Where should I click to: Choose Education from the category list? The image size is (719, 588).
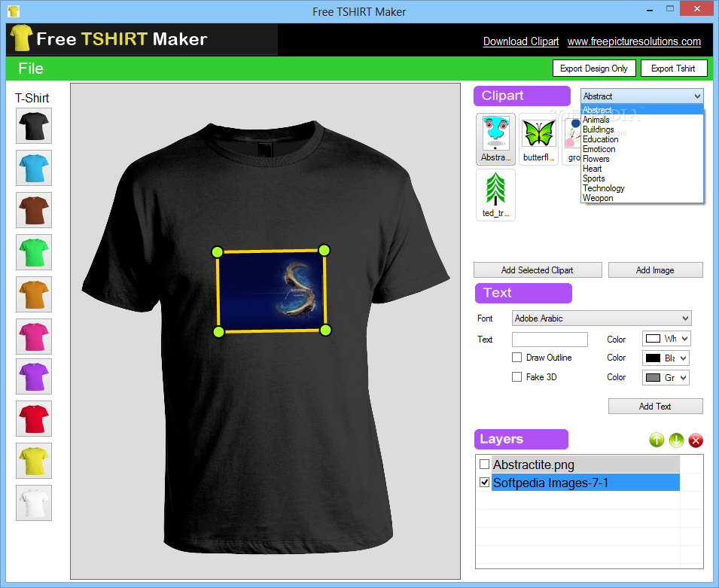[642, 139]
